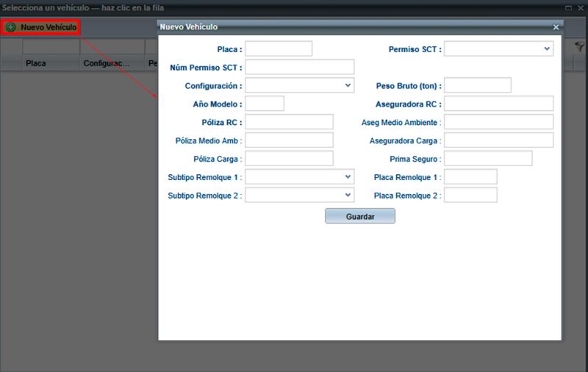Image resolution: width=588 pixels, height=372 pixels.
Task: Click the filter box above Placa column
Action: tap(51, 47)
